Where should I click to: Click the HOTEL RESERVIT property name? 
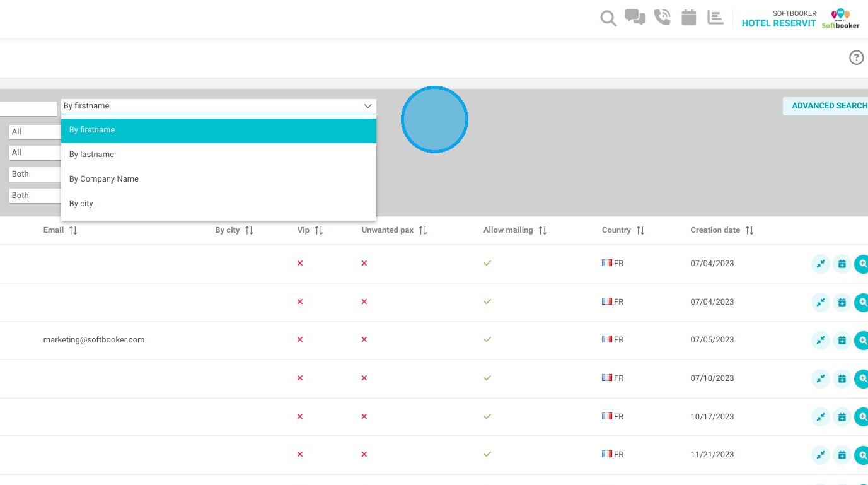pos(778,23)
